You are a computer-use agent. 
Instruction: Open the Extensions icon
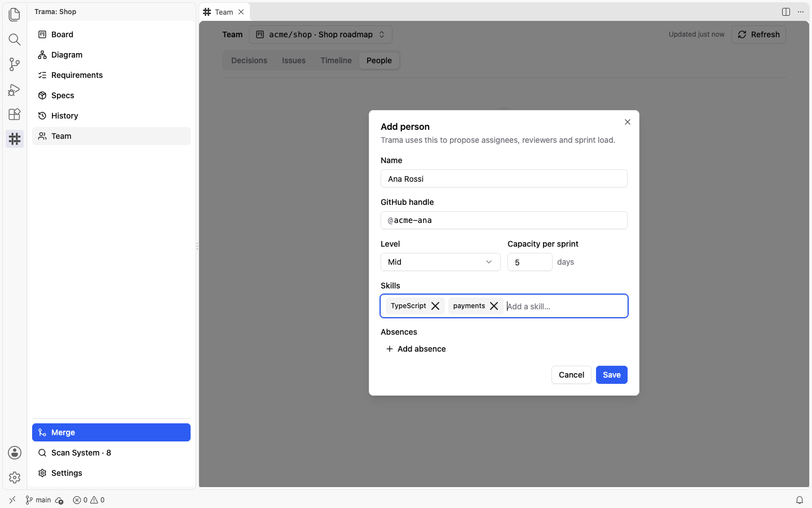point(15,114)
